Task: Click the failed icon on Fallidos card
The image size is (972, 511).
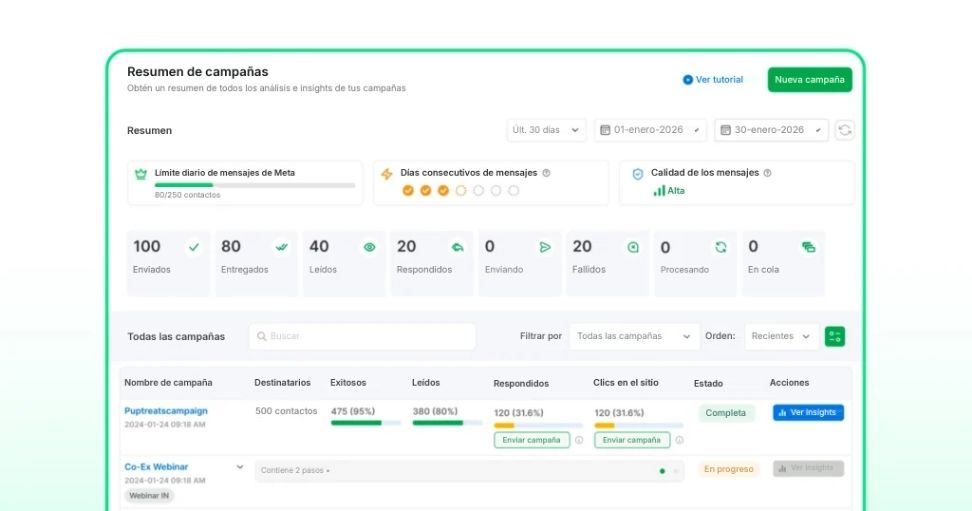Action: [x=633, y=247]
